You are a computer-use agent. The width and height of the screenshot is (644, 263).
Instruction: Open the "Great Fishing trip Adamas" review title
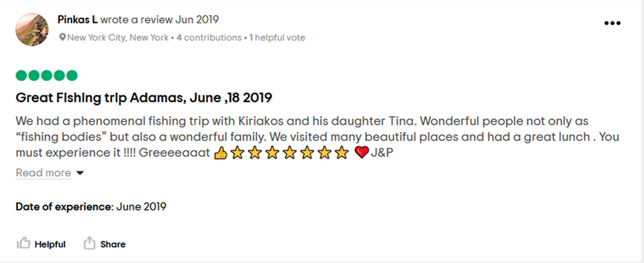(x=144, y=98)
